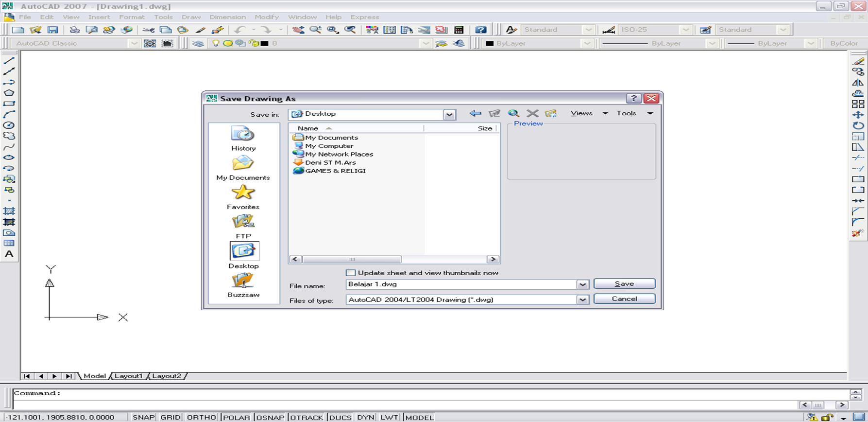Toggle OSNAP in status bar
Image resolution: width=868 pixels, height=422 pixels.
coord(270,417)
